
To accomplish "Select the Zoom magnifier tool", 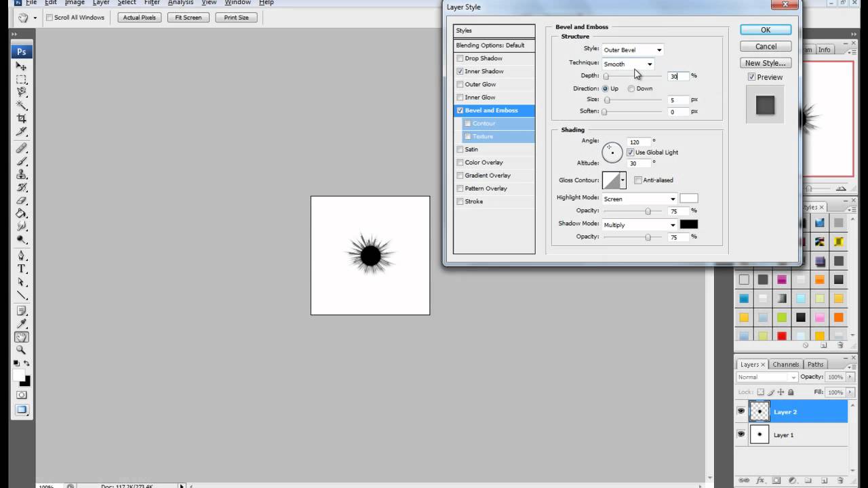I will click(21, 350).
